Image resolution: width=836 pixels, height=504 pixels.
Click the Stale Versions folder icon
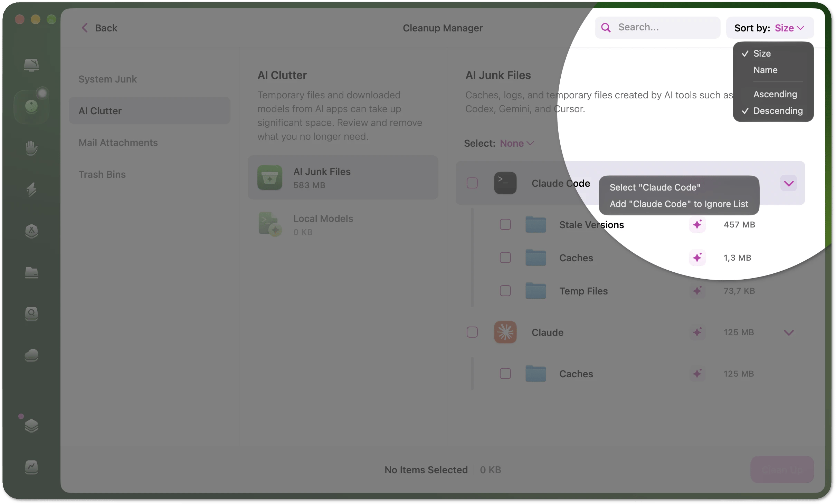pos(535,224)
